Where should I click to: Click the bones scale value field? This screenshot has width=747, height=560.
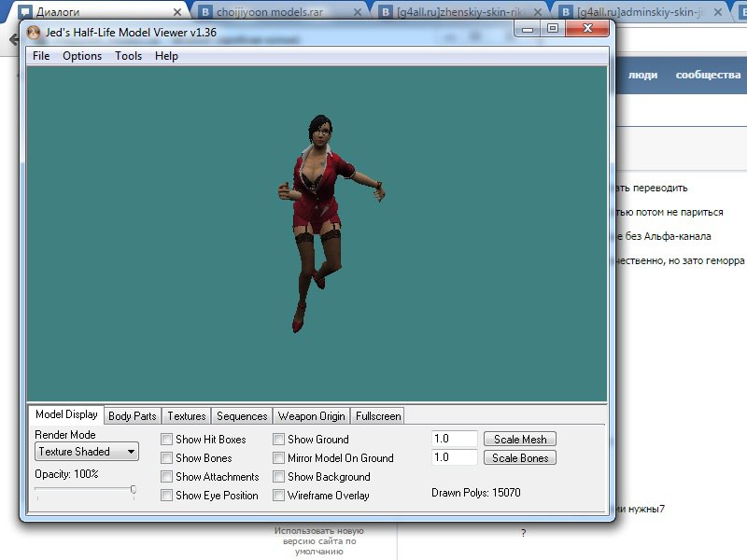[x=454, y=457]
